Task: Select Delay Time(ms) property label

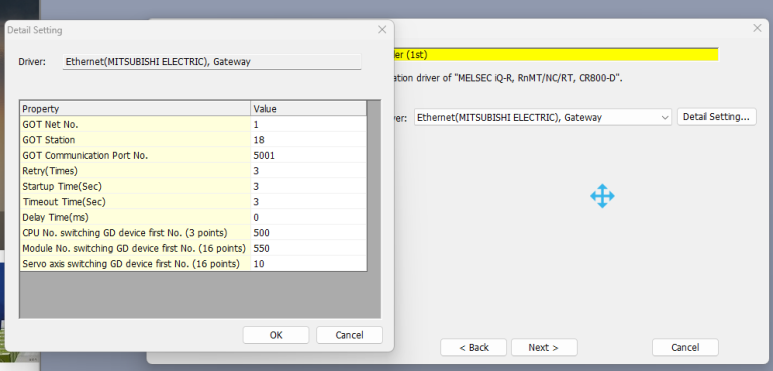Action: click(x=135, y=217)
